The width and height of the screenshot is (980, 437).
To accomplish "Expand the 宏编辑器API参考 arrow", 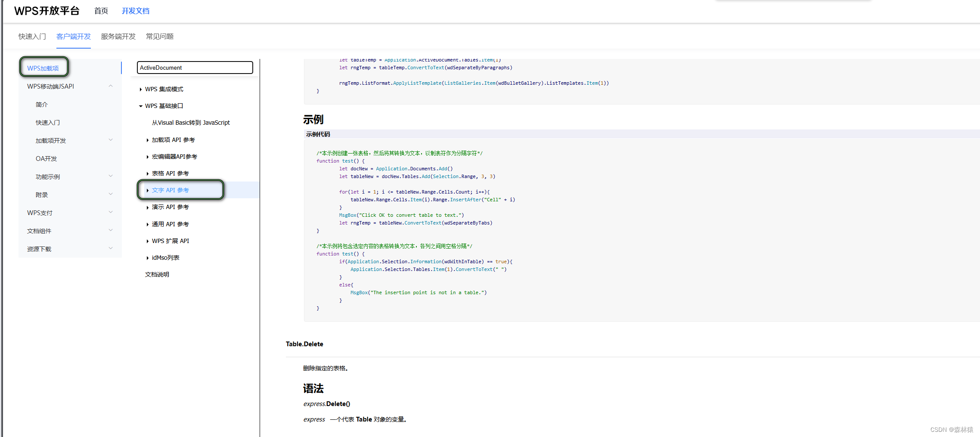I will pyautogui.click(x=147, y=157).
